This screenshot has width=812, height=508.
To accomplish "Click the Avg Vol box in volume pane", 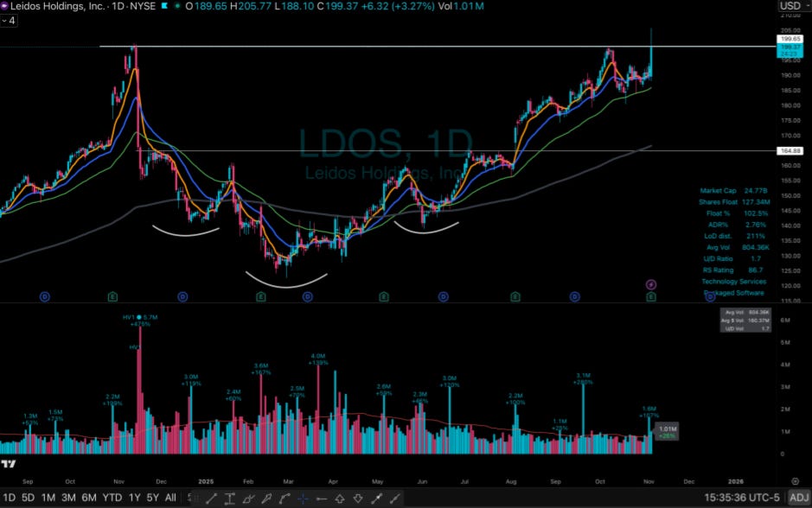I will (745, 321).
